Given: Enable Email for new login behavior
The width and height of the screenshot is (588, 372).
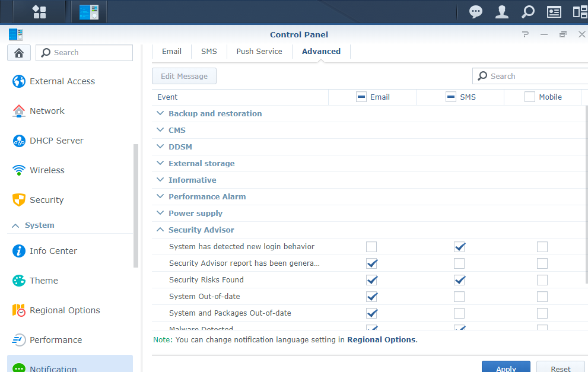Looking at the screenshot, I should (x=371, y=247).
